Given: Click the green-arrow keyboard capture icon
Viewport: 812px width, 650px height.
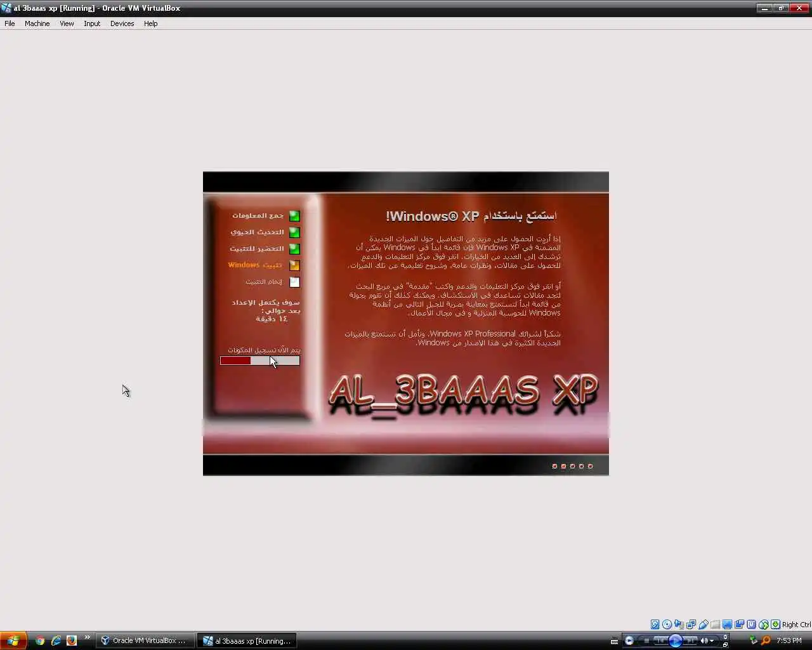Looking at the screenshot, I should coord(775,625).
